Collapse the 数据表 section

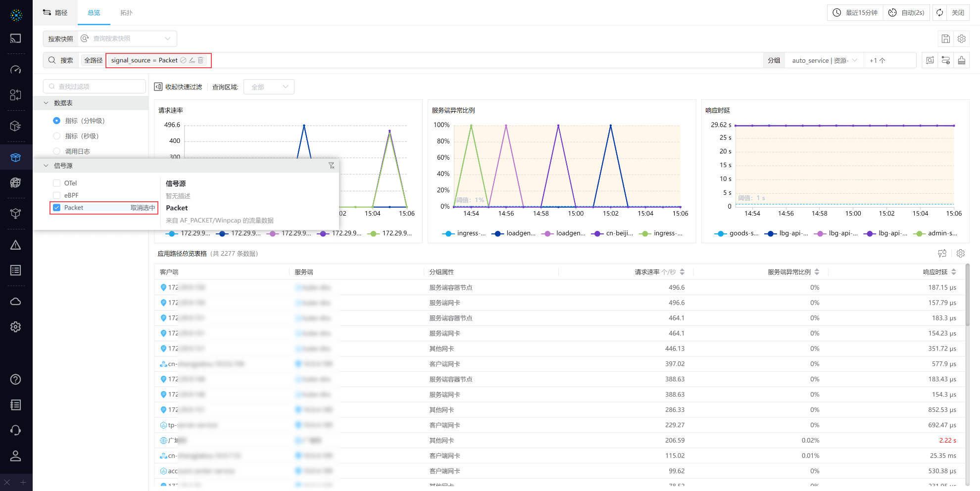pyautogui.click(x=46, y=103)
